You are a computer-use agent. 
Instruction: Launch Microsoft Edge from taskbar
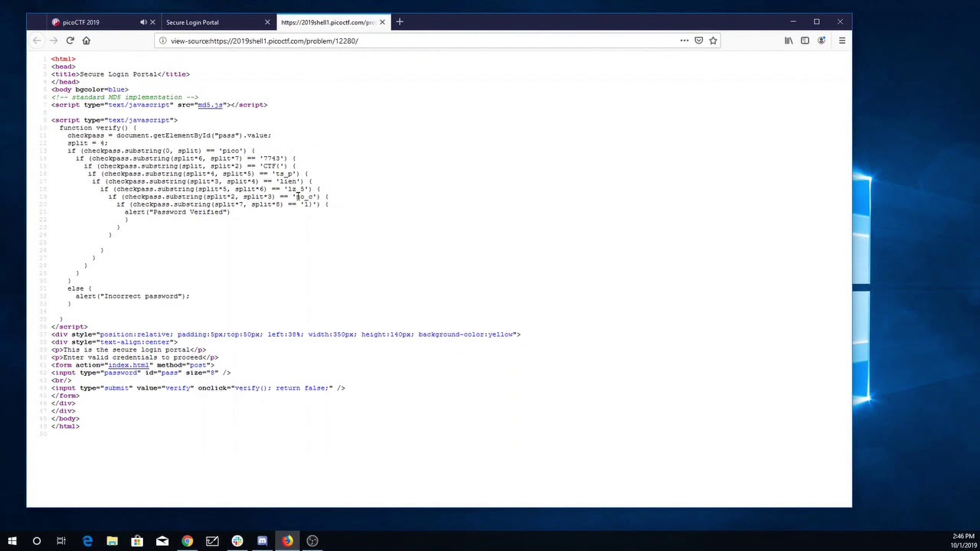pyautogui.click(x=87, y=541)
